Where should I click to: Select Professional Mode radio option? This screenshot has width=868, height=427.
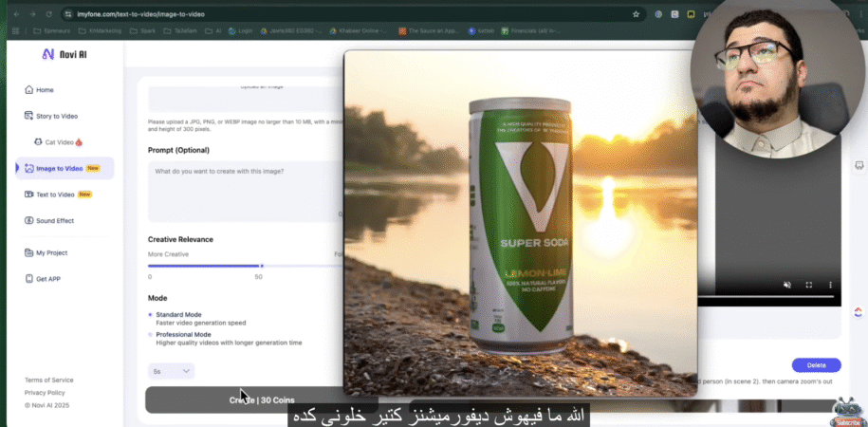(x=150, y=335)
